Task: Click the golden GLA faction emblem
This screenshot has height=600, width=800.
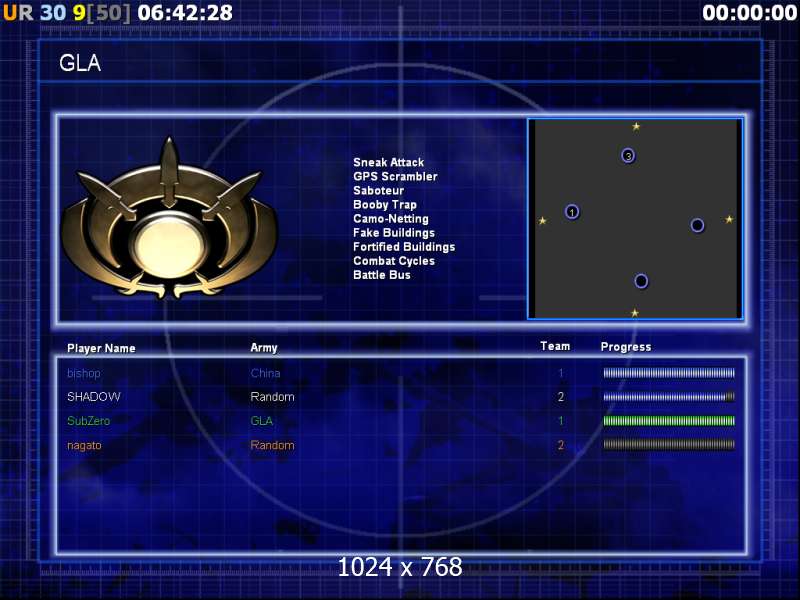Action: pyautogui.click(x=169, y=218)
